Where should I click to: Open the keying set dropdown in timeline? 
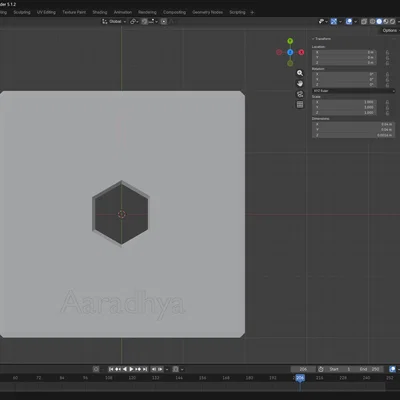(x=182, y=369)
